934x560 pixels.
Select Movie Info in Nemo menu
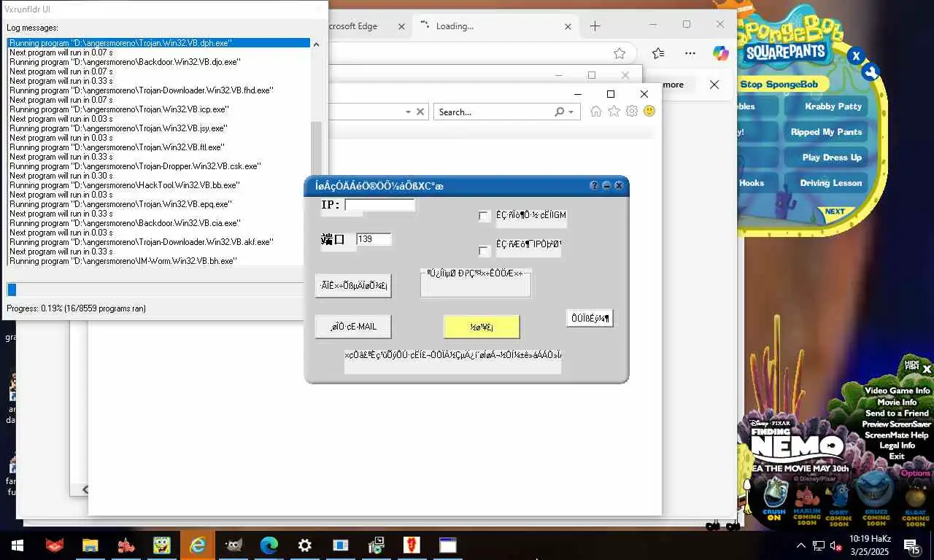click(x=897, y=402)
